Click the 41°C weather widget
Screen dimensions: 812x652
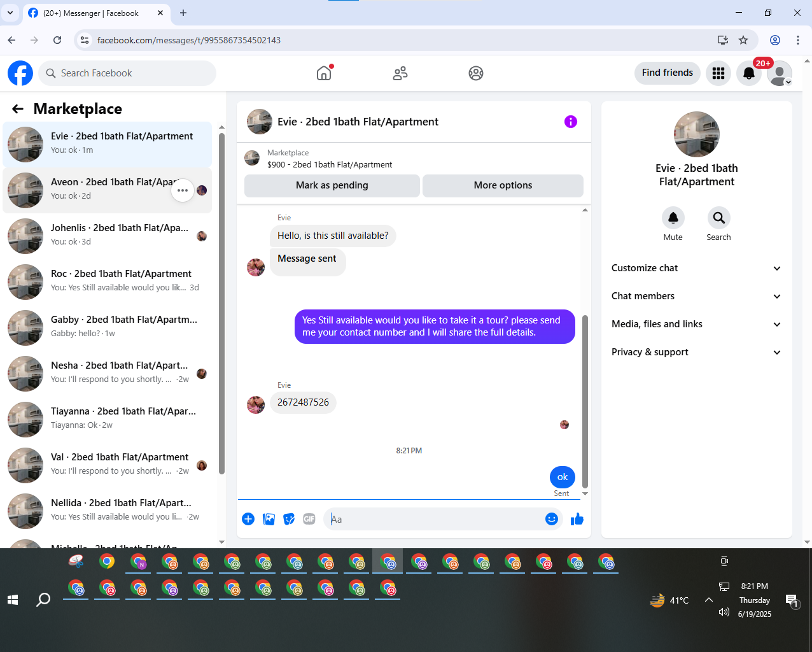point(669,600)
